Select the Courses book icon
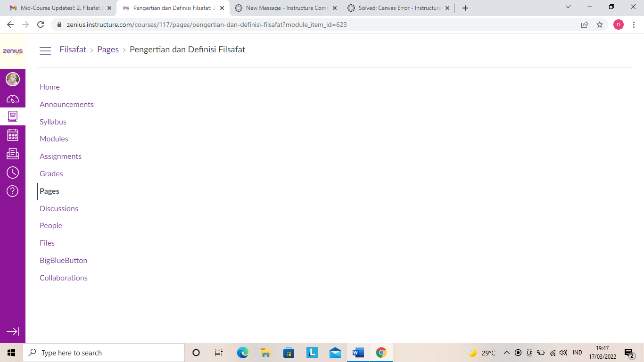The width and height of the screenshot is (644, 362). 13,116
